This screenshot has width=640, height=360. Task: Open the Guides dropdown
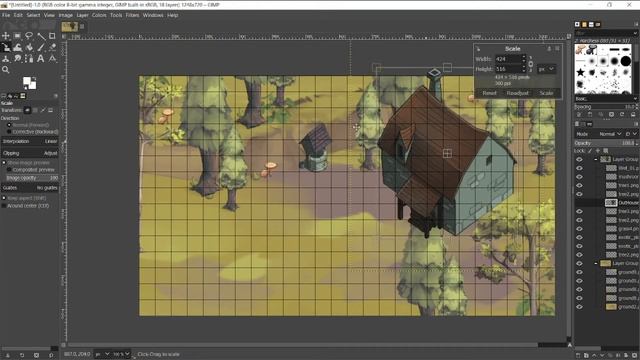pos(30,188)
